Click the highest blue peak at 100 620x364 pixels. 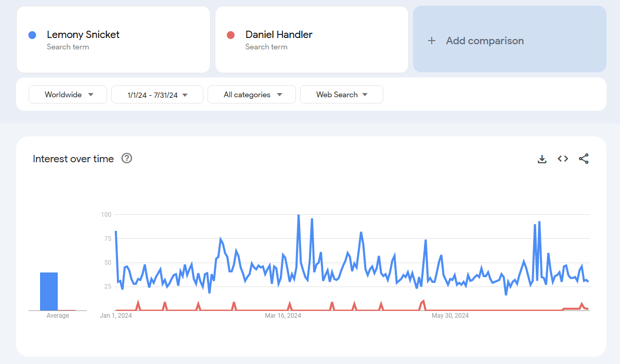point(299,215)
